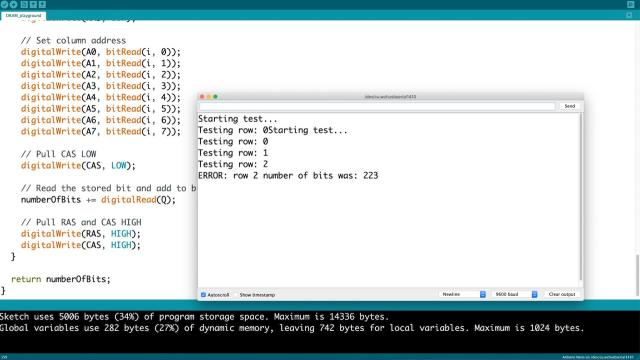The width and height of the screenshot is (640, 360).
Task: Click the Clear output button
Action: (562, 294)
